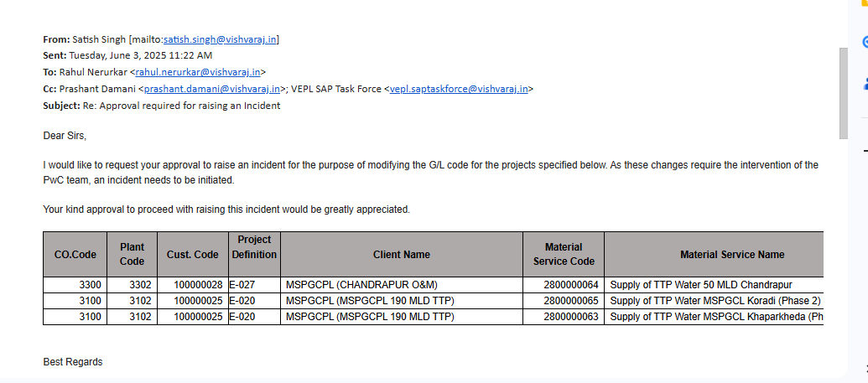
Task: Click the Tasks icon in the side panel
Action: point(865,42)
